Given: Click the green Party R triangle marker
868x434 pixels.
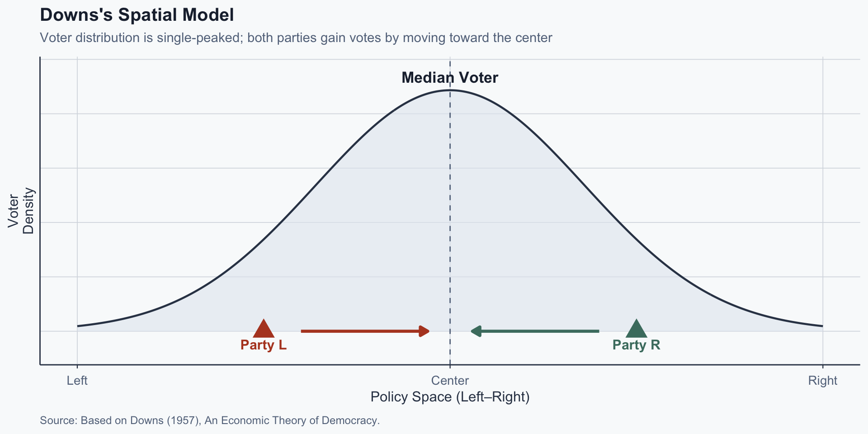Looking at the screenshot, I should tap(636, 330).
